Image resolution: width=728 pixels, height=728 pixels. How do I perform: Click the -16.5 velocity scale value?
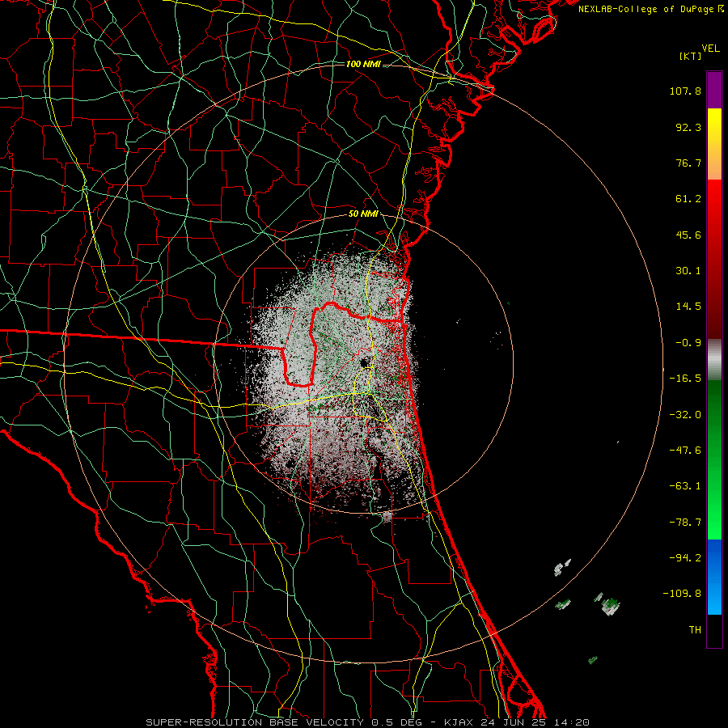[x=685, y=379]
